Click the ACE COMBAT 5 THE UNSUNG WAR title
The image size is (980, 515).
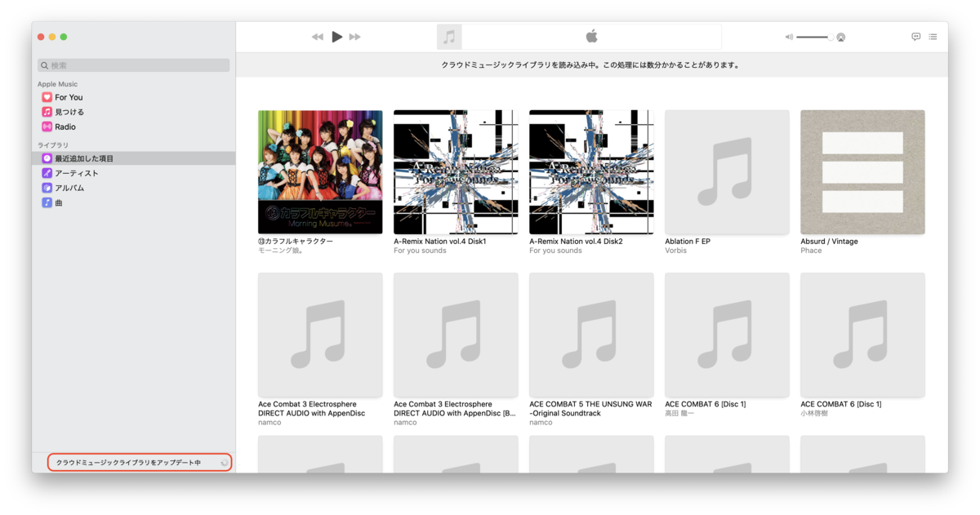click(590, 409)
